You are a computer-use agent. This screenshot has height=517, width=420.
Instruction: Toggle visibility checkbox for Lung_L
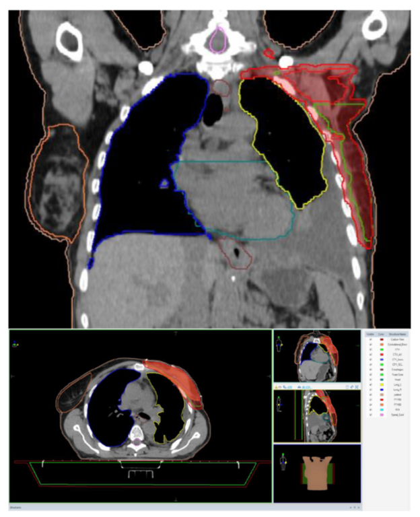(371, 385)
